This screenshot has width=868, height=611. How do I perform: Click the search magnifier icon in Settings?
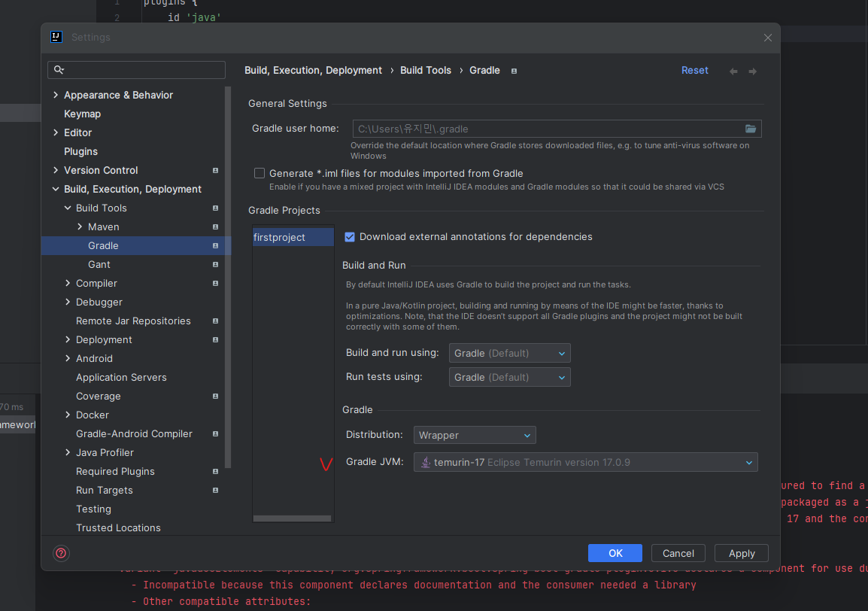(x=59, y=70)
